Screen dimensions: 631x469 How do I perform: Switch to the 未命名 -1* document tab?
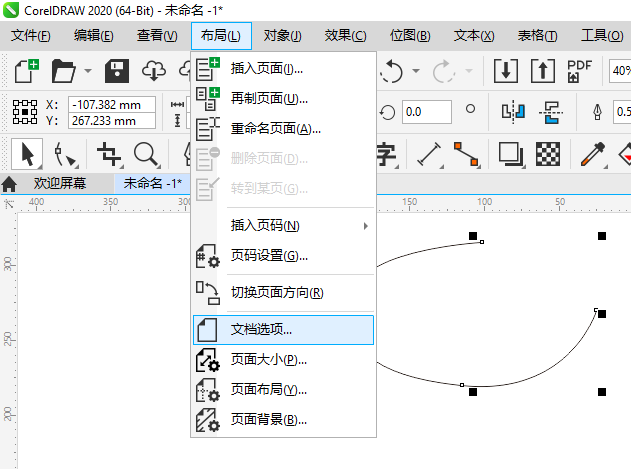(153, 184)
